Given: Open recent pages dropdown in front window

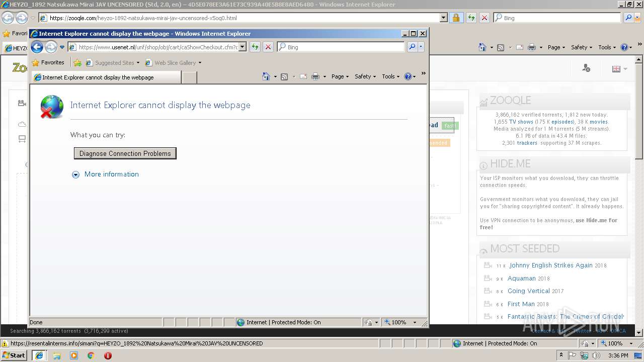Looking at the screenshot, I should pyautogui.click(x=62, y=47).
